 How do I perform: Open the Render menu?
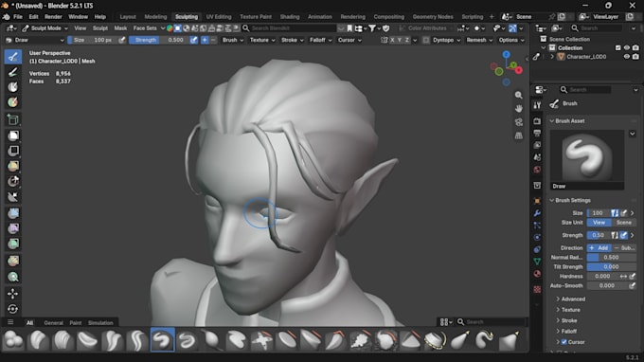pos(53,17)
